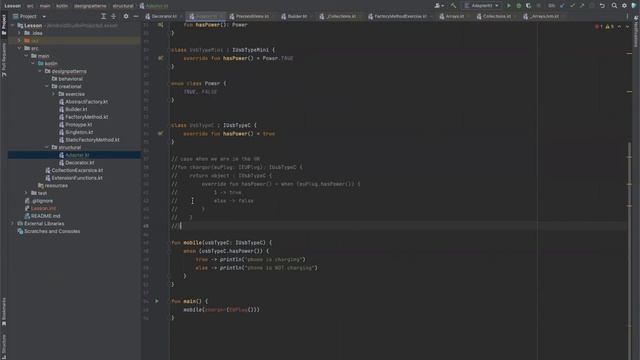Click the Build hammer icon
This screenshot has width=640, height=360.
tap(453, 6)
